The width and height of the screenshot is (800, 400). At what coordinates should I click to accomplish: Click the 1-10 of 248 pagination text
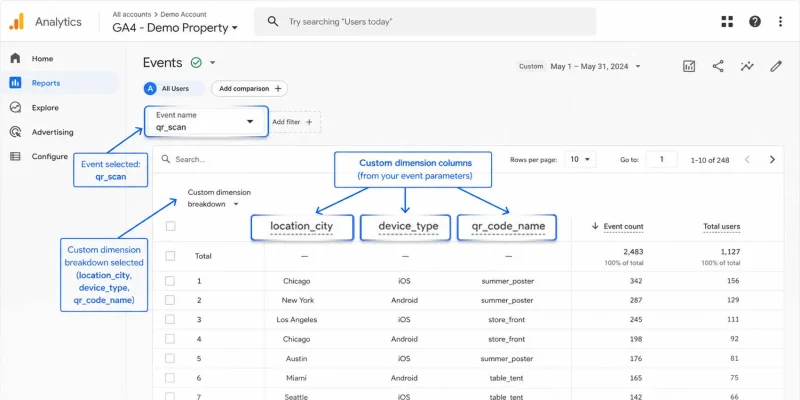710,160
